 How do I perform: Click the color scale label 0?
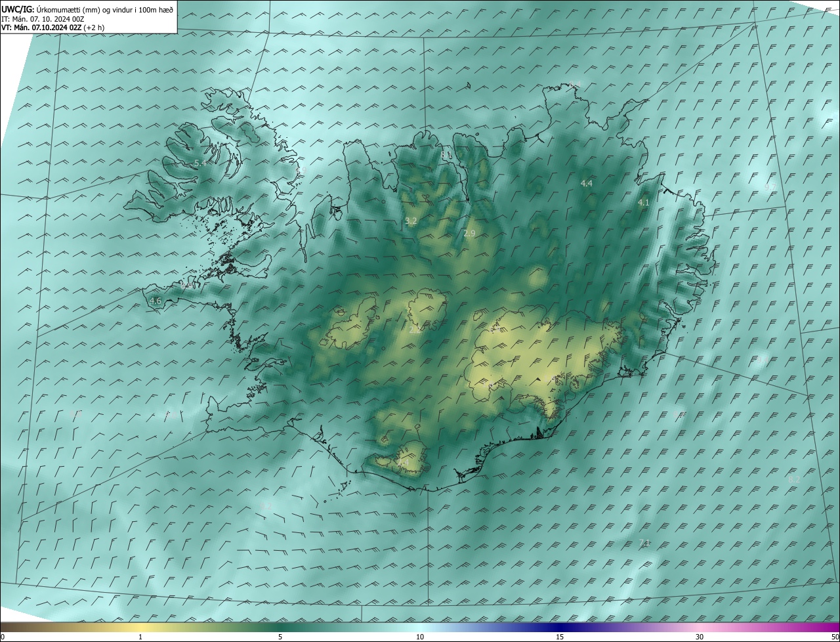click(x=3, y=637)
